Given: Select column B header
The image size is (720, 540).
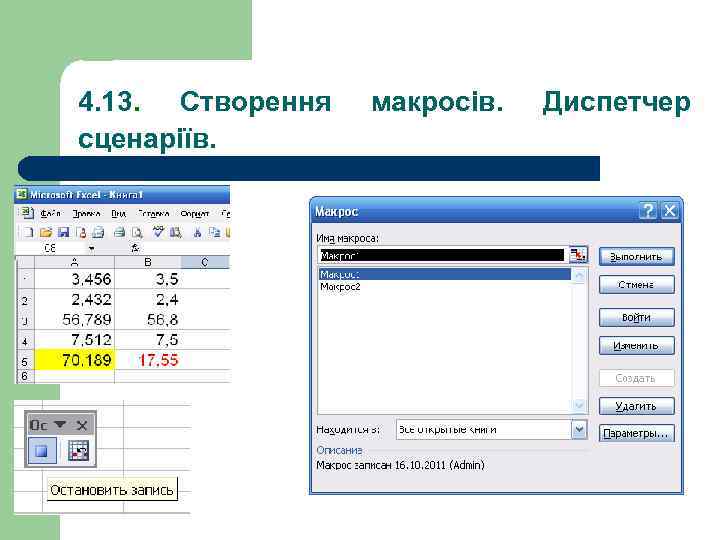Looking at the screenshot, I should point(147,262).
